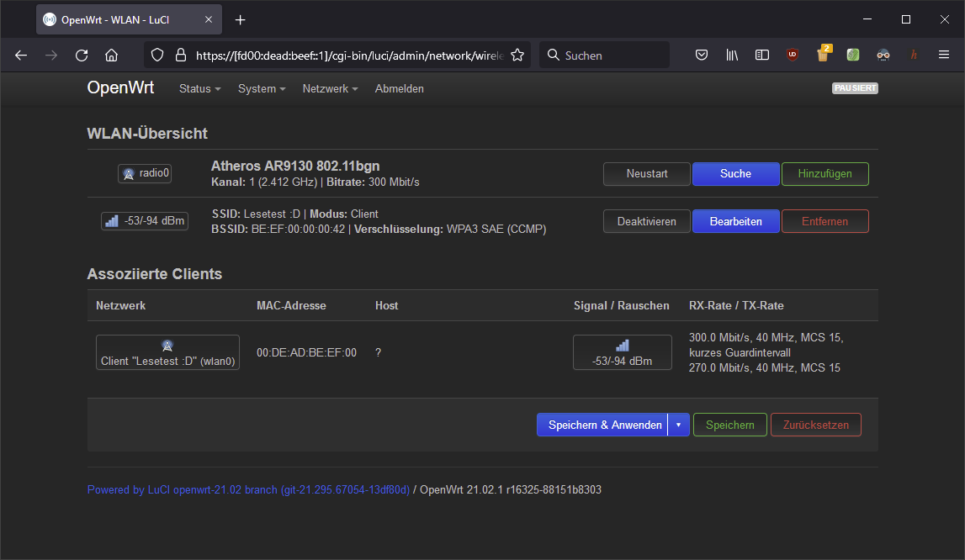Disable the Lesetest network with Deaktivieren
This screenshot has width=965, height=560.
point(647,221)
